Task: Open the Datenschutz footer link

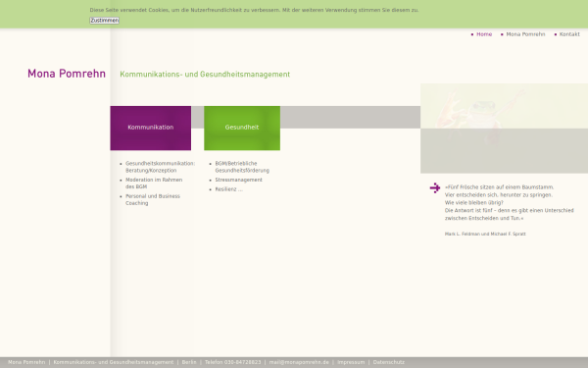Action: point(388,362)
